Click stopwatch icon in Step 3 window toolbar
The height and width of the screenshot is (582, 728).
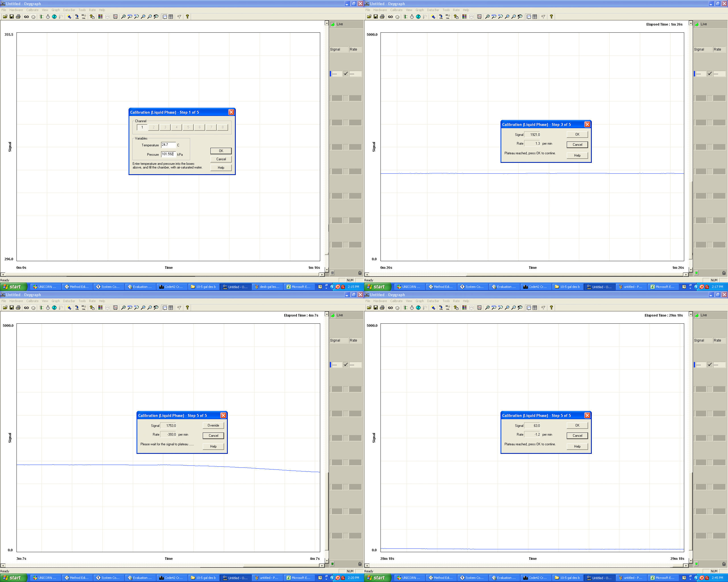[412, 16]
